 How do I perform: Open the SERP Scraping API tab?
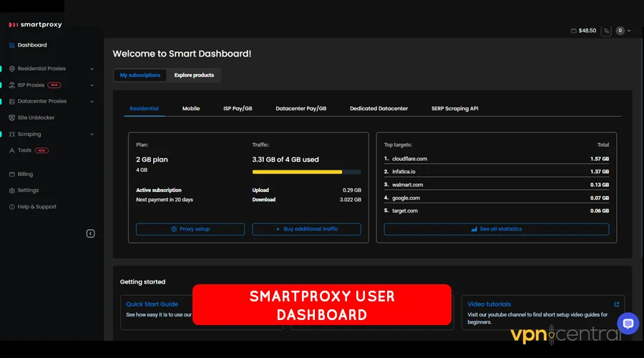[x=454, y=109]
